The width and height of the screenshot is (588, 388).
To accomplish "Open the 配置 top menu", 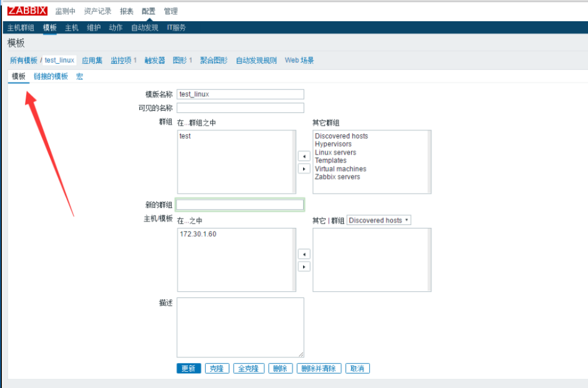I will pyautogui.click(x=149, y=11).
